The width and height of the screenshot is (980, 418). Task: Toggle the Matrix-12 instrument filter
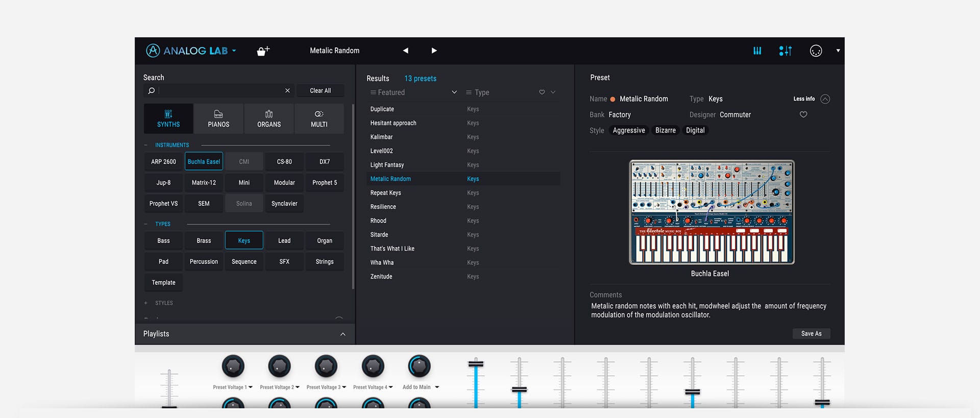204,182
